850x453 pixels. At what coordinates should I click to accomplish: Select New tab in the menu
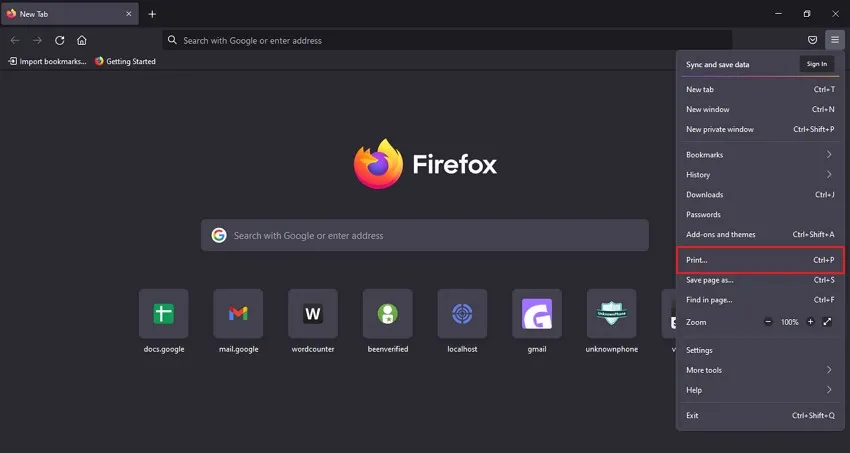[x=760, y=89]
